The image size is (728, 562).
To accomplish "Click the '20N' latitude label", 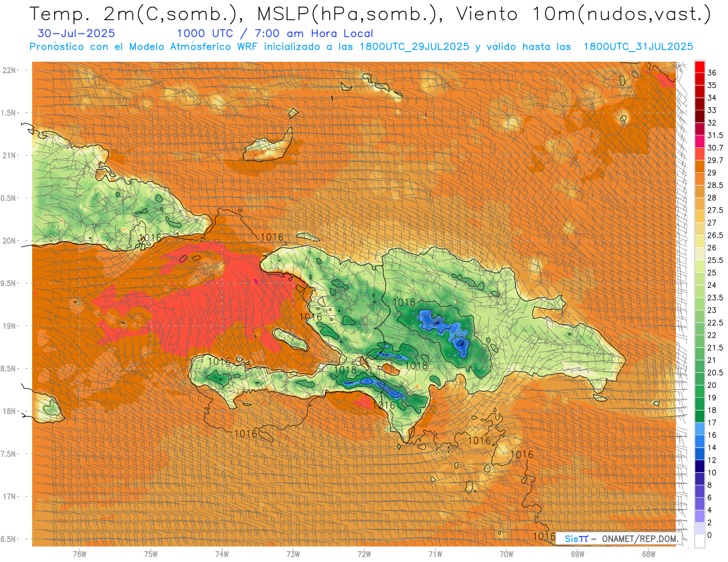I will click(x=10, y=241).
